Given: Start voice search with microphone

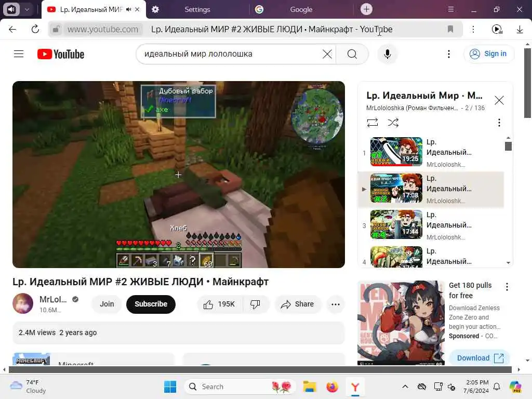Looking at the screenshot, I should click(387, 54).
